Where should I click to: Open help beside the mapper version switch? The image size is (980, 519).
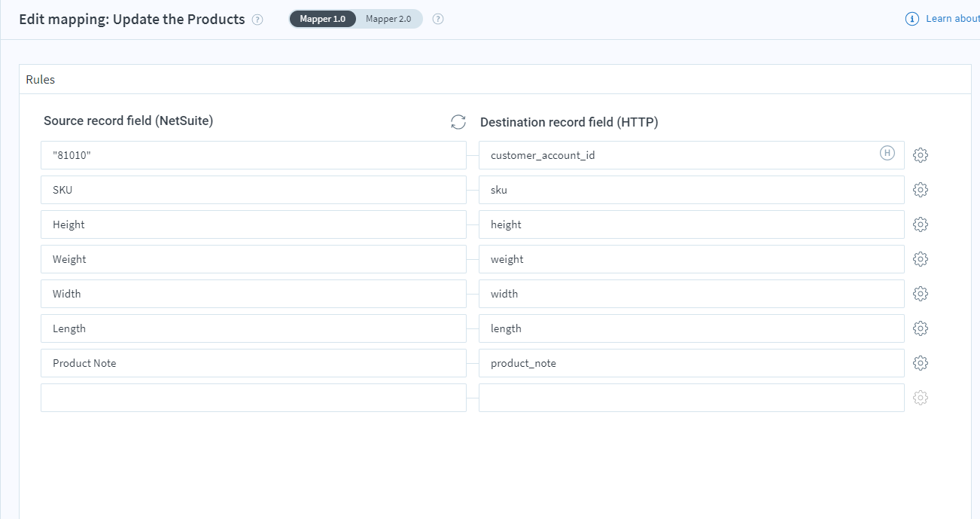pos(437,19)
